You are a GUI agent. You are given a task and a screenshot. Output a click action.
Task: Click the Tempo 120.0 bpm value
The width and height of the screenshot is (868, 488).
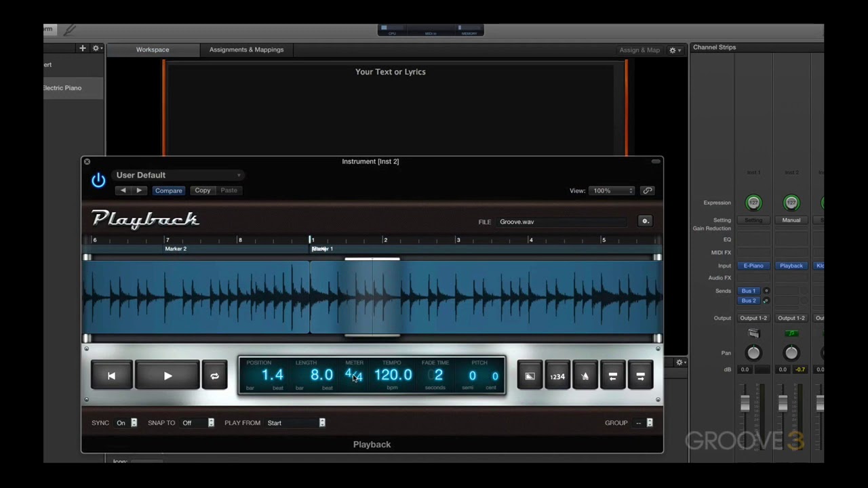click(393, 375)
